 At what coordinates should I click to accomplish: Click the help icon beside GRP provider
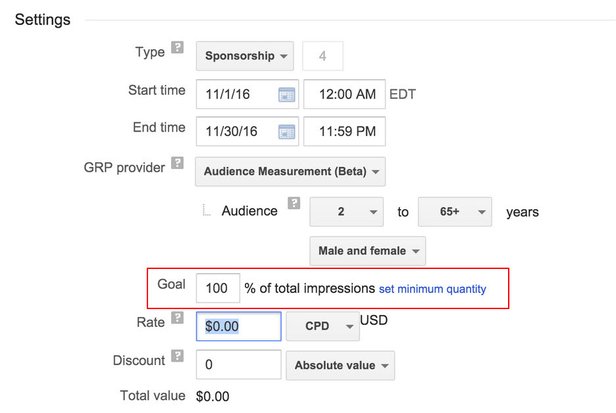click(178, 162)
